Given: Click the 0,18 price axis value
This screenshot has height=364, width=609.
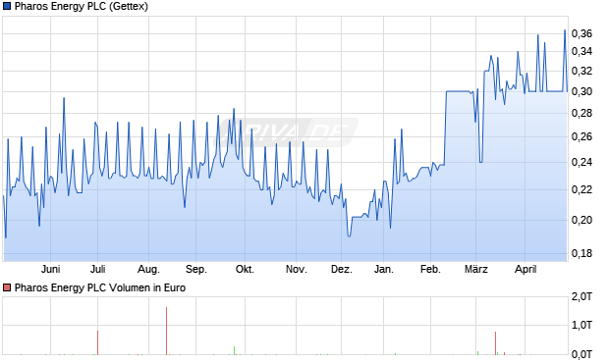Looking at the screenshot, I should click(x=581, y=253).
